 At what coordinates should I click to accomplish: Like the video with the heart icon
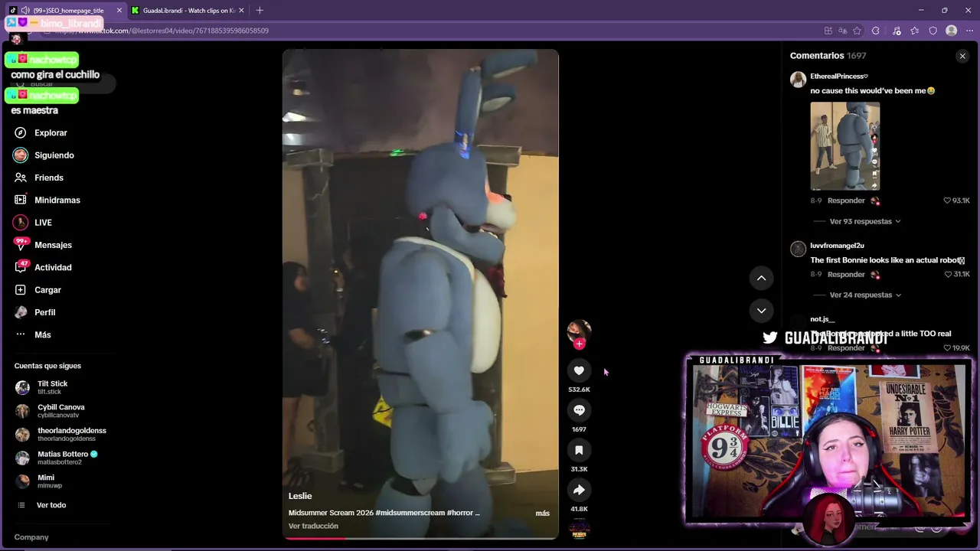click(579, 370)
